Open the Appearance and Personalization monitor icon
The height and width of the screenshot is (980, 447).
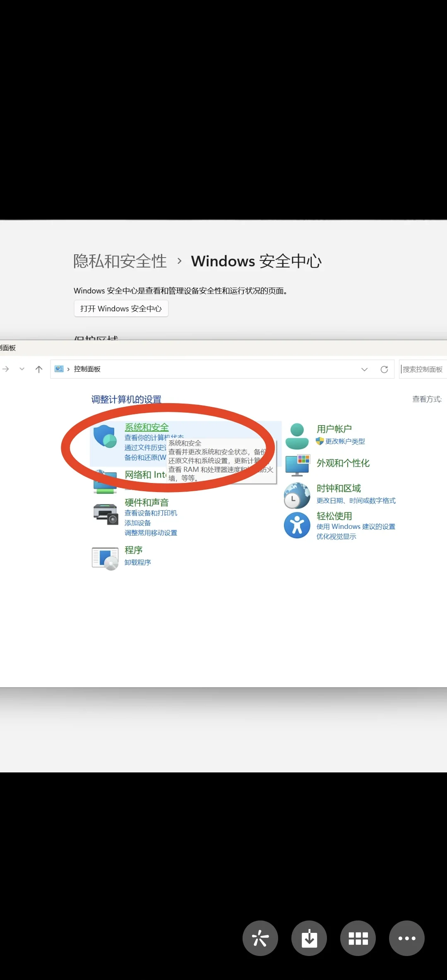point(297,465)
